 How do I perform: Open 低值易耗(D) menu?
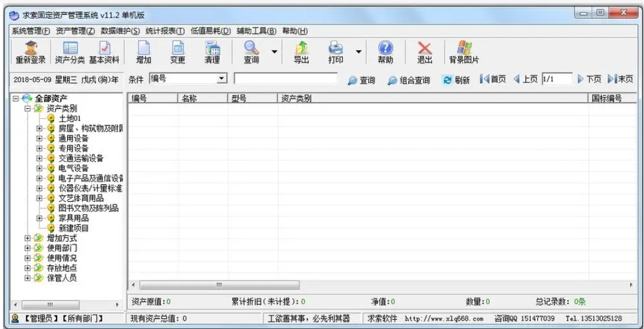click(x=211, y=31)
